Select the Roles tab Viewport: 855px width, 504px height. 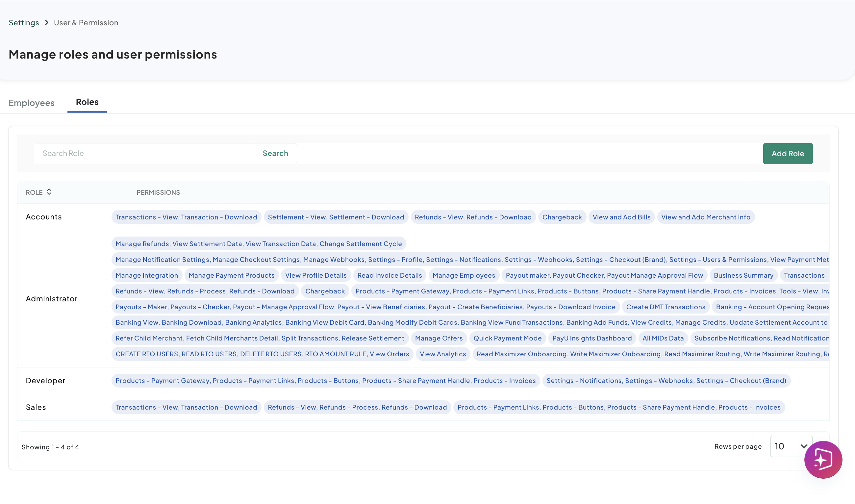click(87, 102)
